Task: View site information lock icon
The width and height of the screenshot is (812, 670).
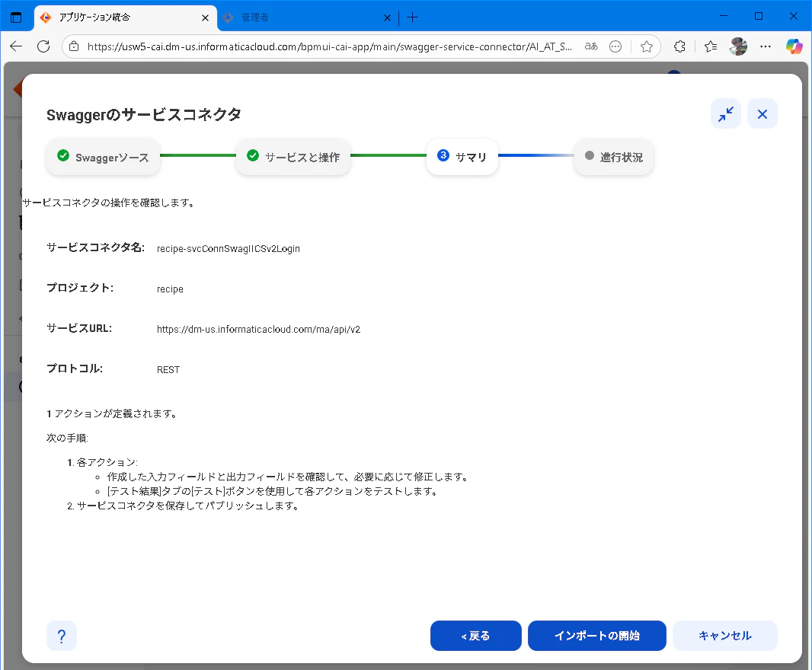Action: coord(74,46)
